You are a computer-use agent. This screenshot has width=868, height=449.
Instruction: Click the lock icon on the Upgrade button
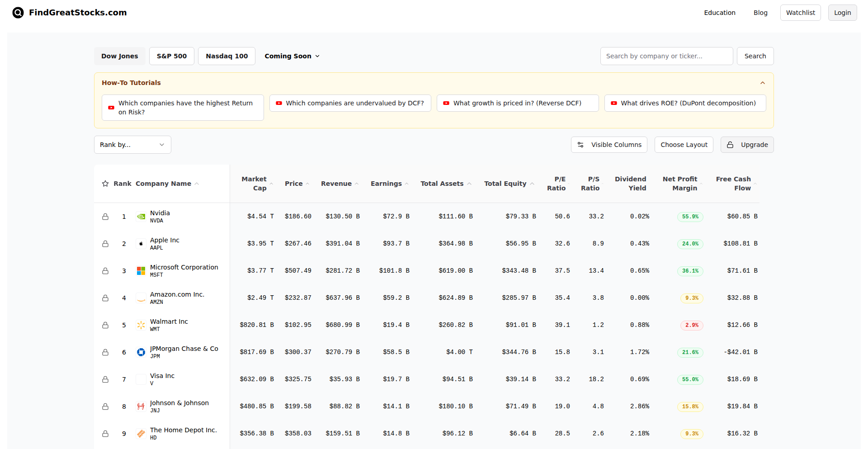tap(730, 145)
